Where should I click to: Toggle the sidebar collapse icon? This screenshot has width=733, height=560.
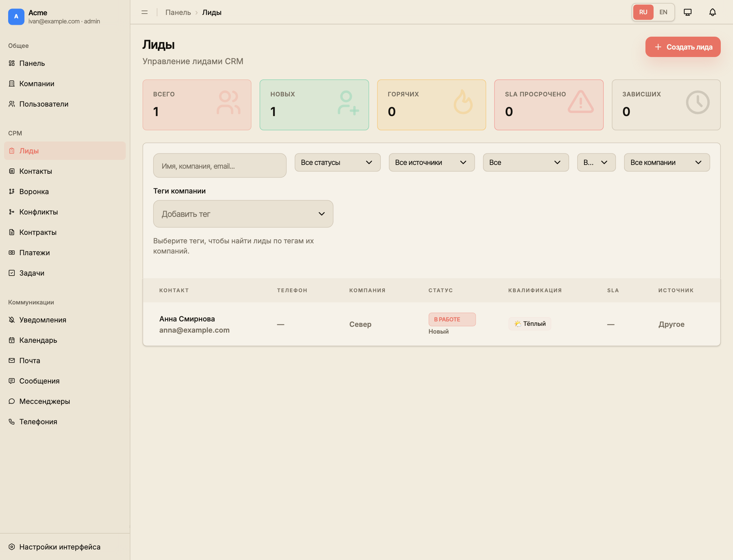(x=145, y=12)
